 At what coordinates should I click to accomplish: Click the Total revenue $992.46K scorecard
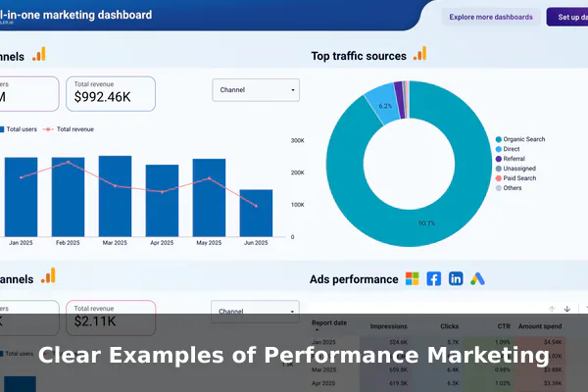(x=111, y=94)
